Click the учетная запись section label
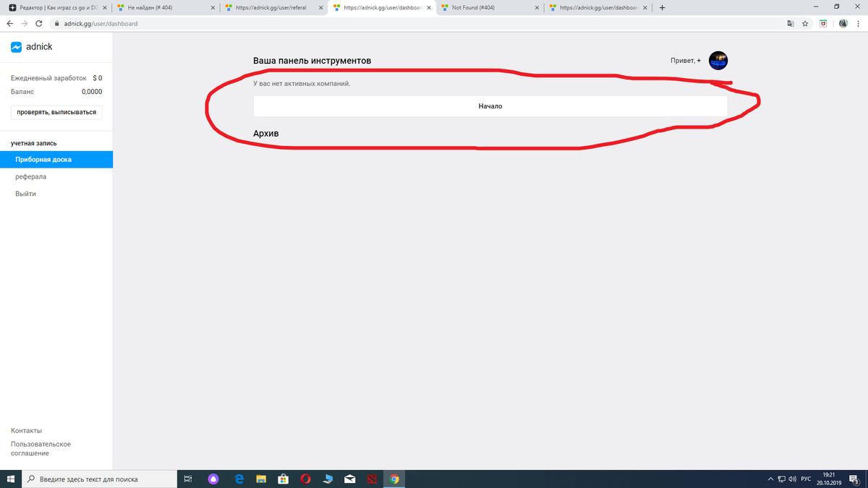This screenshot has width=868, height=488. (x=34, y=143)
